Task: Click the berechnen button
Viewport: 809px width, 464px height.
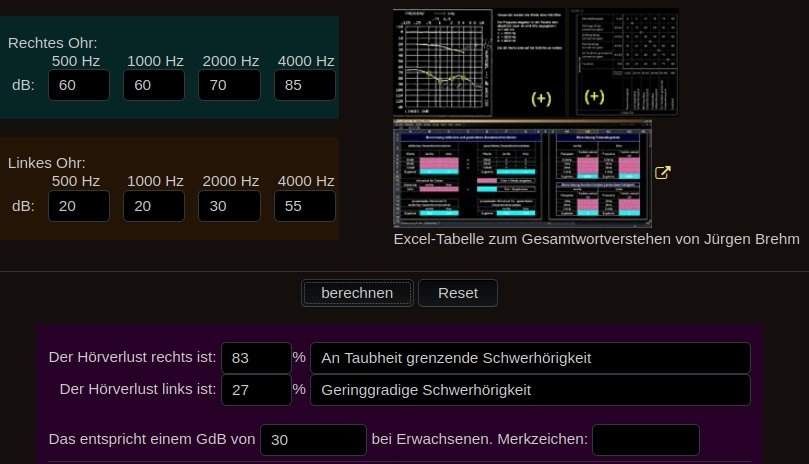Action: click(x=357, y=293)
